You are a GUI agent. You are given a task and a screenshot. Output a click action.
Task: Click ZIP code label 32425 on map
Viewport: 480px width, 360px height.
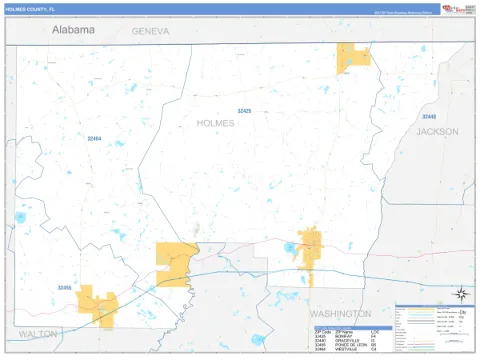point(244,111)
